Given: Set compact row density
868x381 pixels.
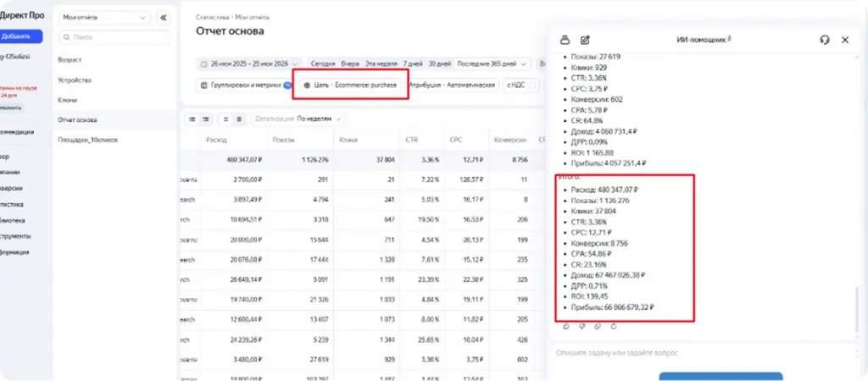Looking at the screenshot, I should point(225,119).
